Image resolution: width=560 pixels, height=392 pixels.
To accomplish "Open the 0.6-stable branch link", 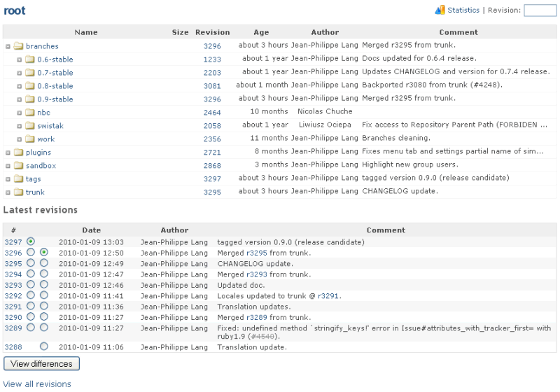I will point(55,59).
